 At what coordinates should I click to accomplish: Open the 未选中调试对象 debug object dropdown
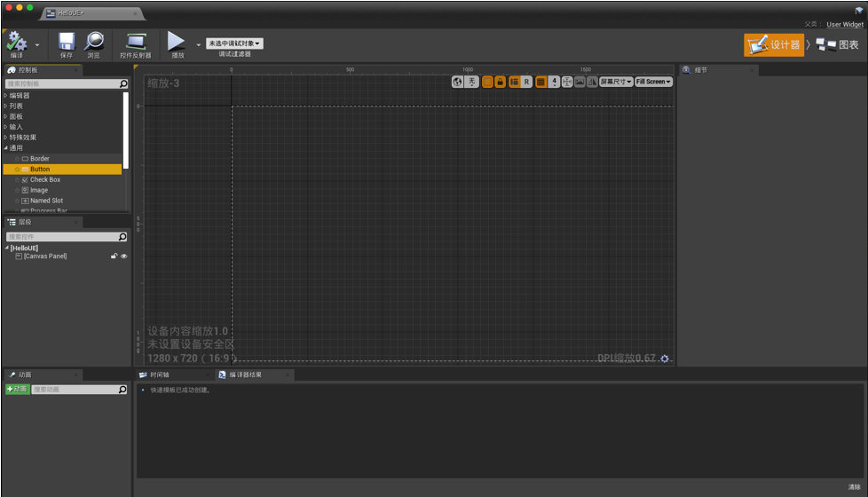234,43
